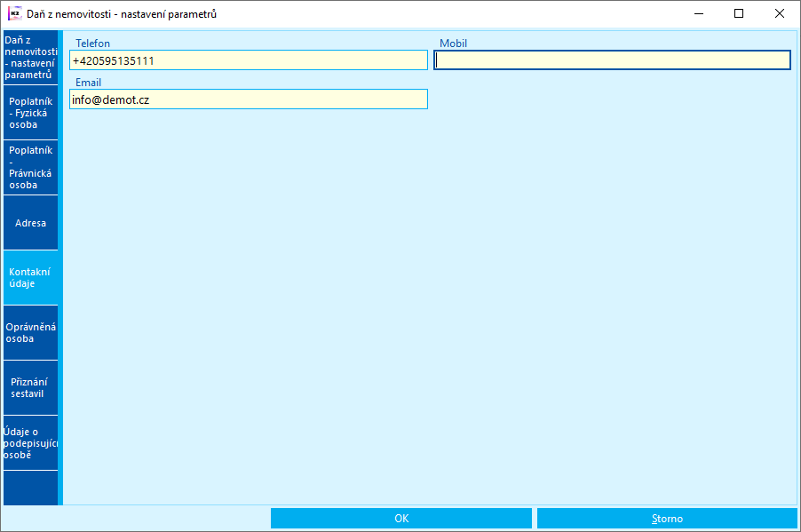Viewport: 801px width, 532px height.
Task: Click the Mobil label text
Action: [x=453, y=44]
